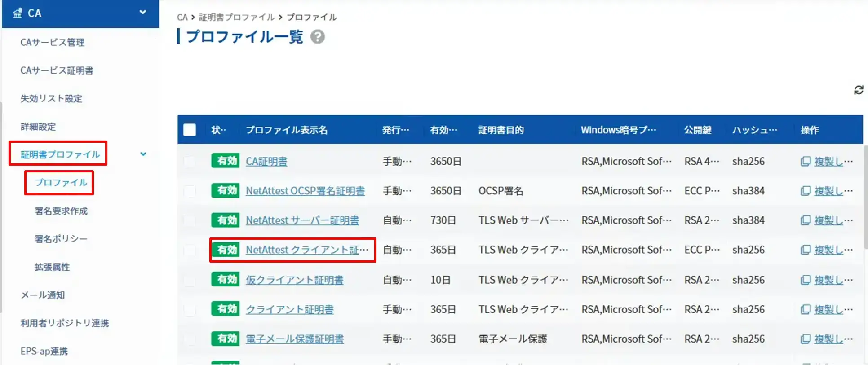Image resolution: width=868 pixels, height=365 pixels.
Task: Click the copy icon for 電子メール保護証明書
Action: [x=805, y=339]
